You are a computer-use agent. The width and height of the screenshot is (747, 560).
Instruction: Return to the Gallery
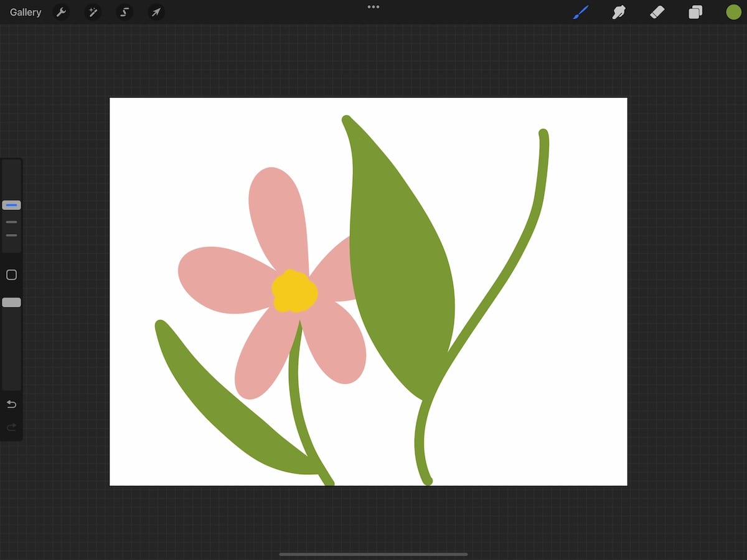[24, 12]
